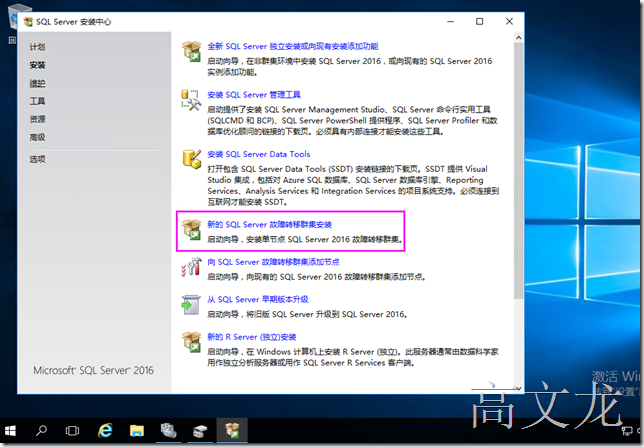Launch Internet Explorer from the taskbar

105,431
